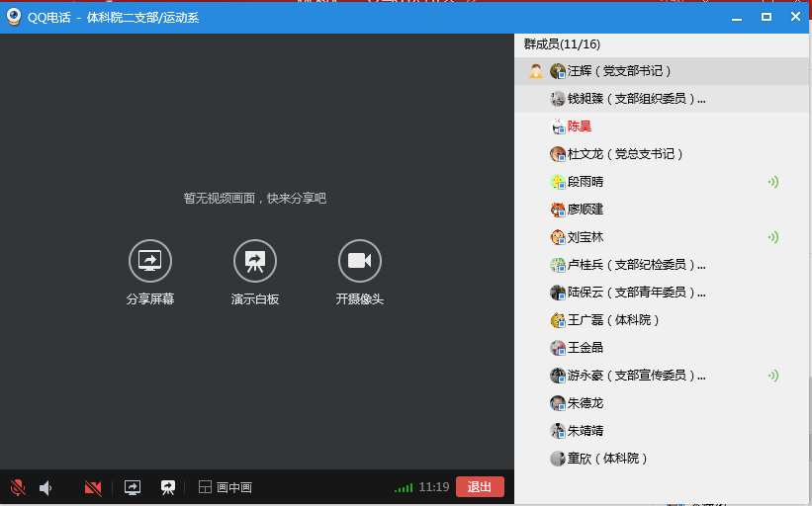Click the orange host icon beside 汪辉
812x506 pixels.
[x=535, y=71]
